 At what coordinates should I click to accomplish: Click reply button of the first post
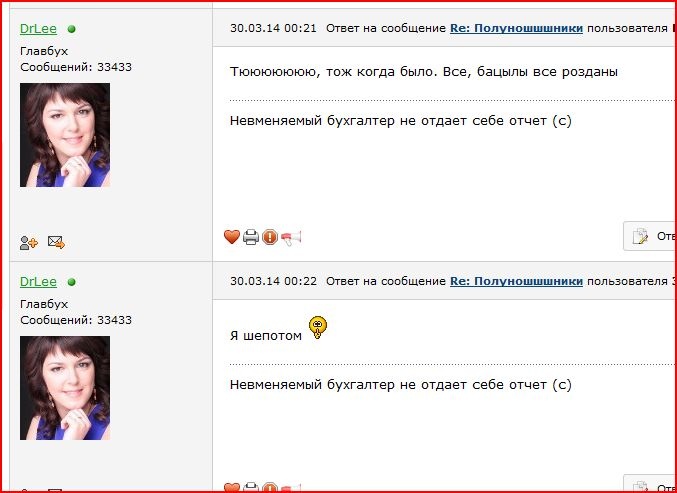[x=650, y=236]
